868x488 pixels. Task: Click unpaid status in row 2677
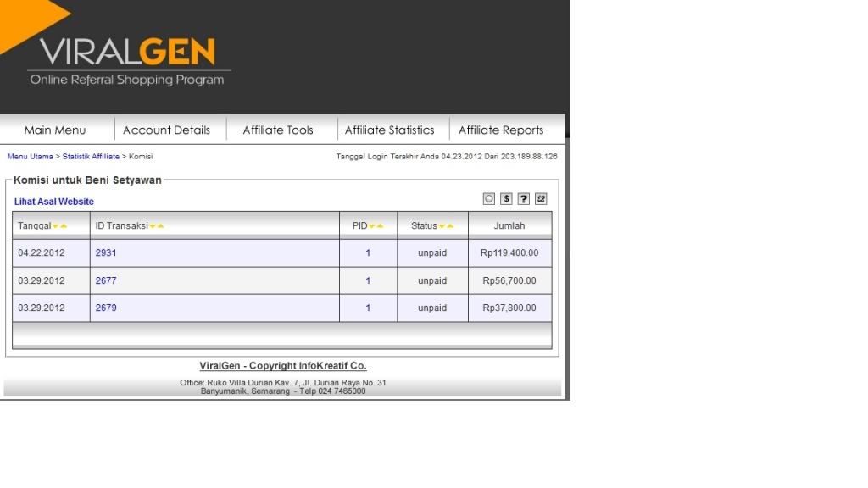point(432,280)
